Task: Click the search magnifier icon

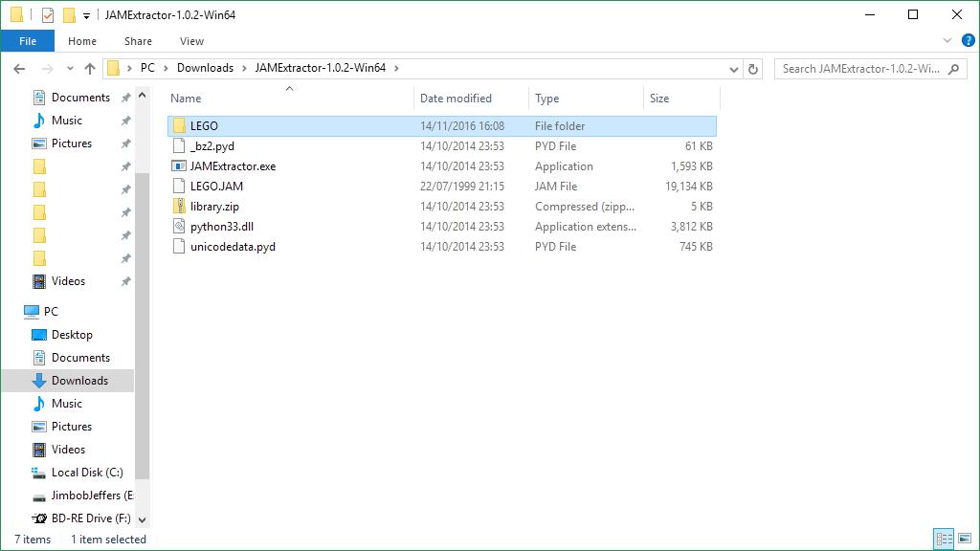Action: [954, 69]
